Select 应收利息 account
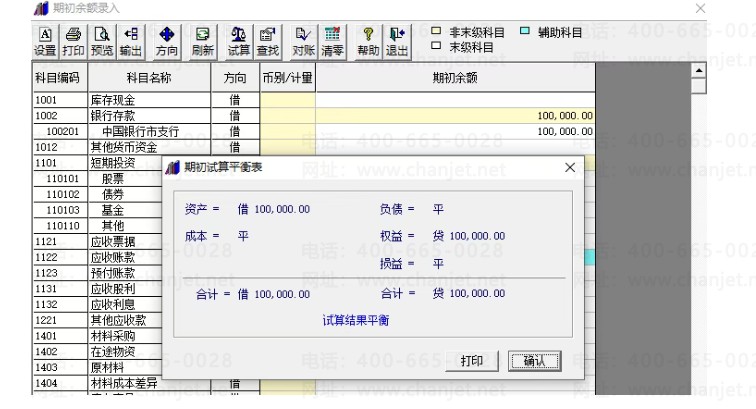 [x=113, y=304]
